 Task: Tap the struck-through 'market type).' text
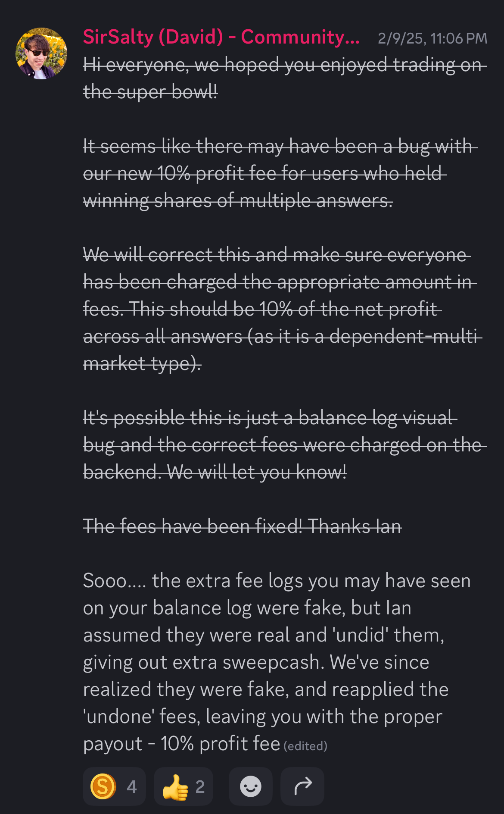[x=142, y=363]
